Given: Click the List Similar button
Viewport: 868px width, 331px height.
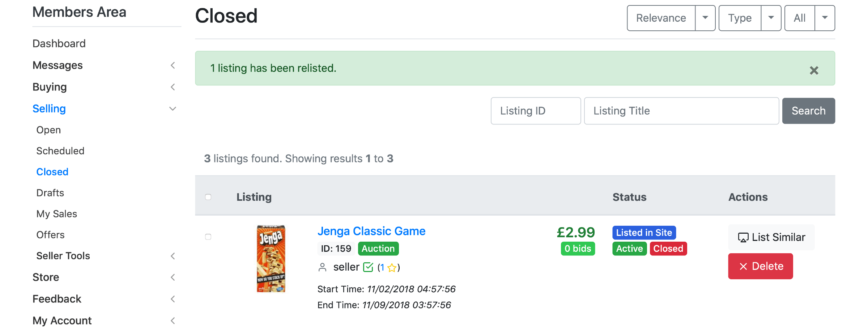Looking at the screenshot, I should pyautogui.click(x=771, y=237).
